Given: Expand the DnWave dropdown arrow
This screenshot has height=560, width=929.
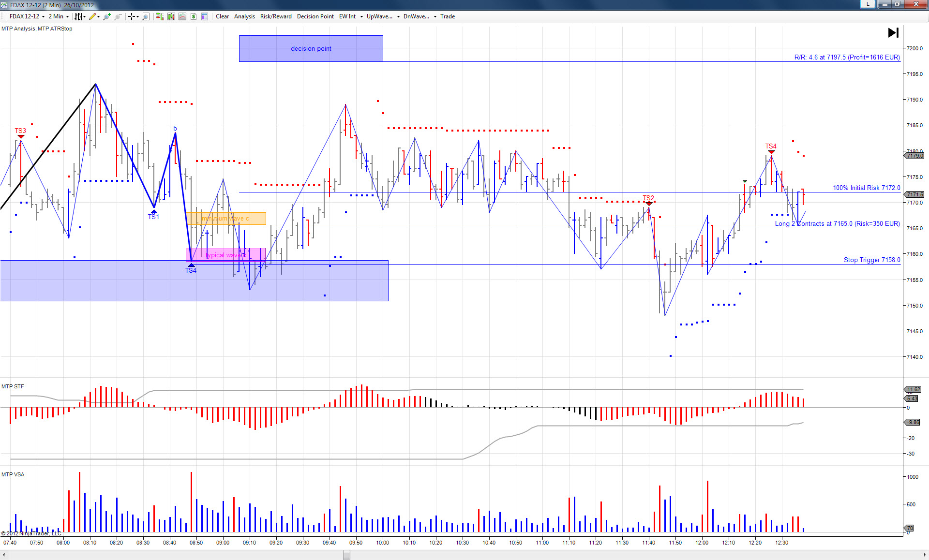Looking at the screenshot, I should click(x=435, y=16).
